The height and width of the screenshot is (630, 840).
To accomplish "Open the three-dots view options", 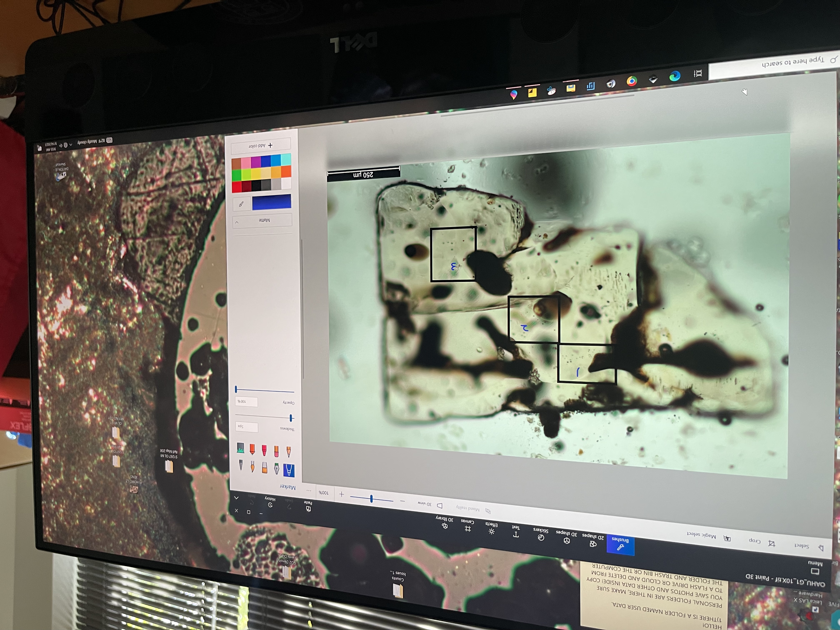I will coord(309,490).
